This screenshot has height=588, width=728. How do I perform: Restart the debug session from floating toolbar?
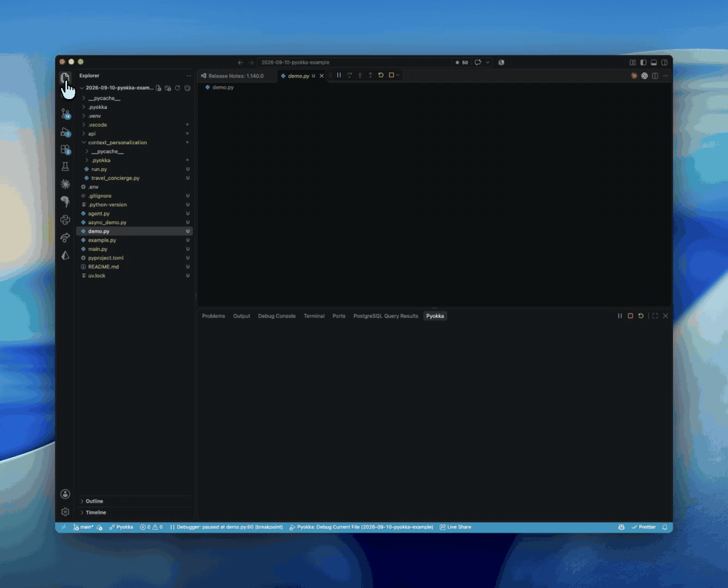(381, 75)
